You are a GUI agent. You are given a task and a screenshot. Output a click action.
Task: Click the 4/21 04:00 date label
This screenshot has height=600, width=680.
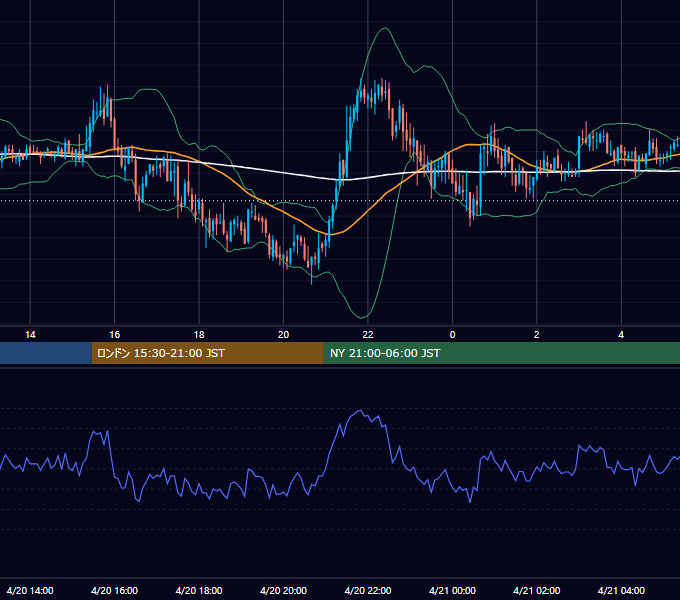tap(621, 590)
